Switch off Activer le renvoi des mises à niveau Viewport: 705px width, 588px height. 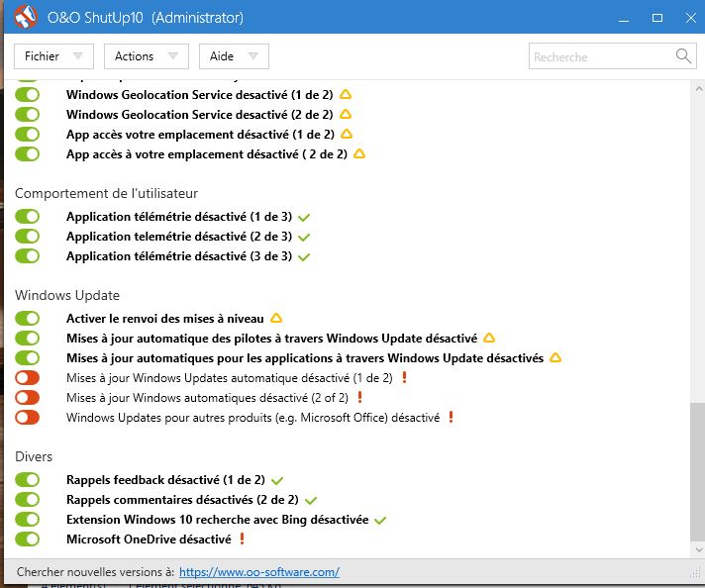pos(27,319)
